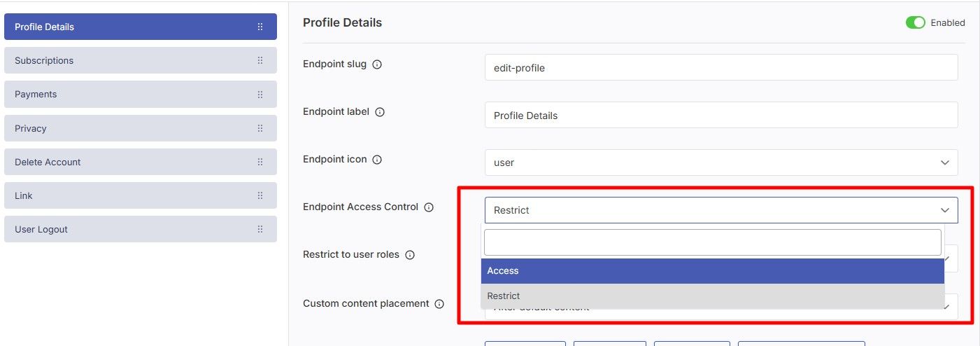Click Custom content placement info icon
980x346 pixels.
point(439,304)
